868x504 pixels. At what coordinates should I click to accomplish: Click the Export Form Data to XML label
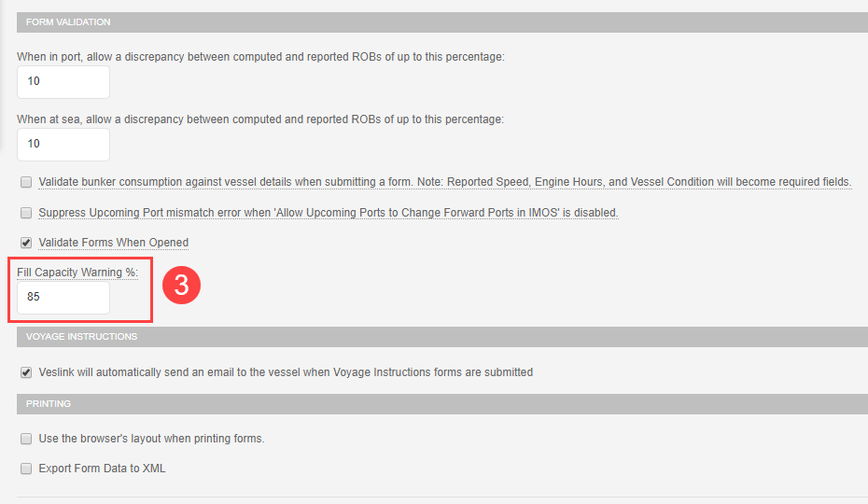(102, 469)
